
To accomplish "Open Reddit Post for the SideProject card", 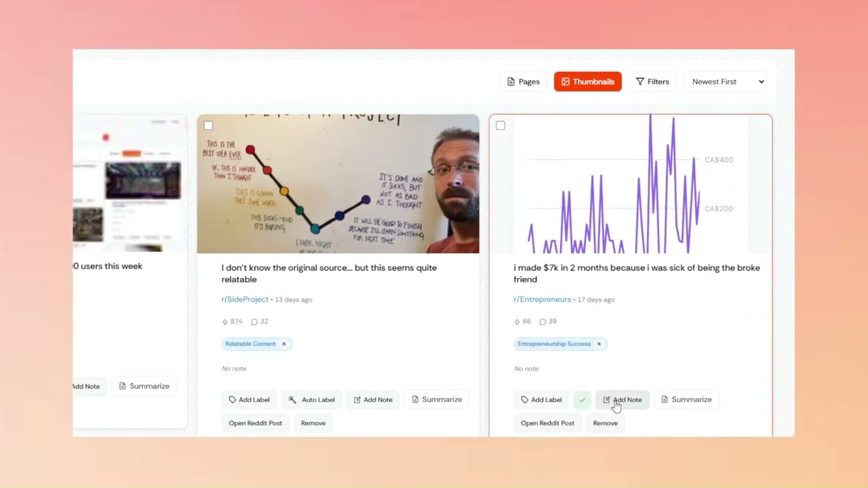I will [255, 423].
